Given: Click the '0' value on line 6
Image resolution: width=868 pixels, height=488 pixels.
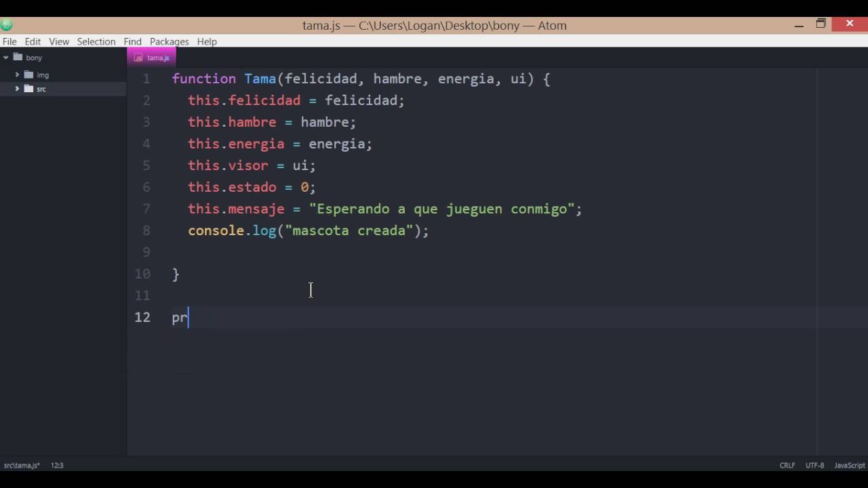Looking at the screenshot, I should coord(304,187).
